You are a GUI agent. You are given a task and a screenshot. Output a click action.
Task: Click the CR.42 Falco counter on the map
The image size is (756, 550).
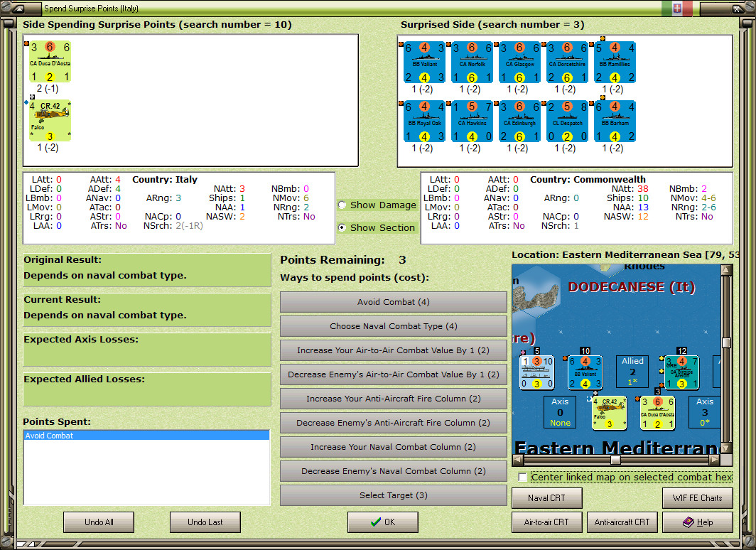coord(609,413)
